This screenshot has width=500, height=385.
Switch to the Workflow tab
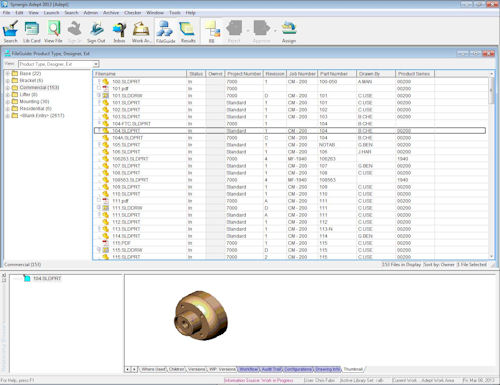[x=249, y=369]
